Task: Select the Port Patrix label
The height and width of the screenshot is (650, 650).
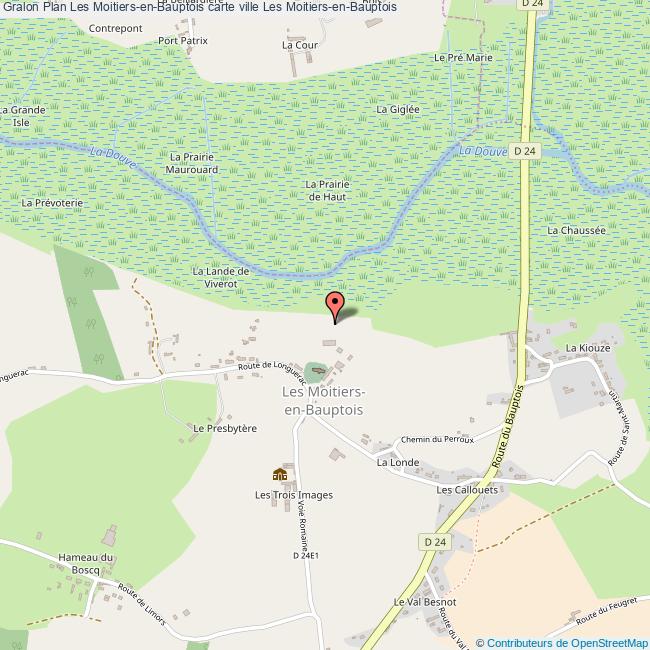Action: click(183, 41)
